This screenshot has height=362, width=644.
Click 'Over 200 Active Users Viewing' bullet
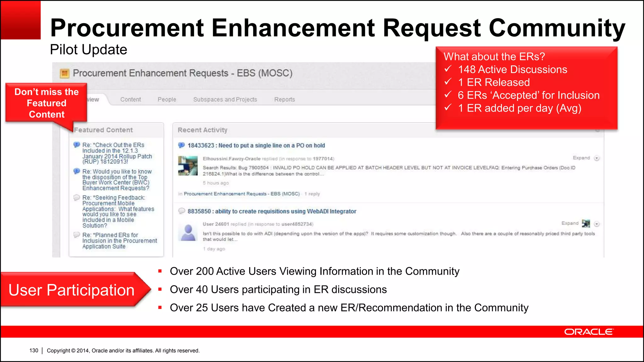click(314, 271)
